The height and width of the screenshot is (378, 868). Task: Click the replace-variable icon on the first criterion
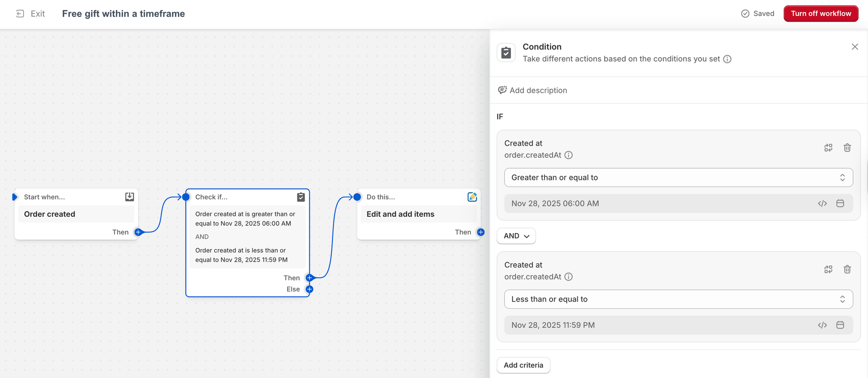828,148
